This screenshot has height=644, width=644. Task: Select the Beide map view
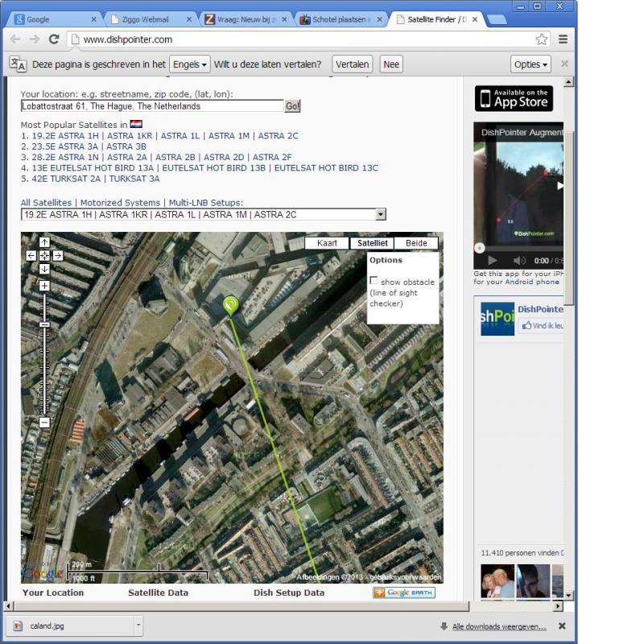416,243
